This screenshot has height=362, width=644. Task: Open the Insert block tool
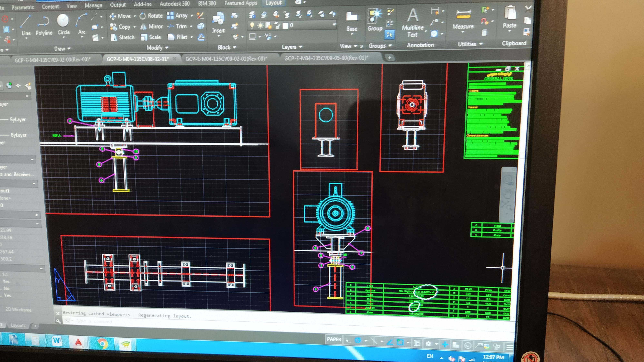[218, 23]
